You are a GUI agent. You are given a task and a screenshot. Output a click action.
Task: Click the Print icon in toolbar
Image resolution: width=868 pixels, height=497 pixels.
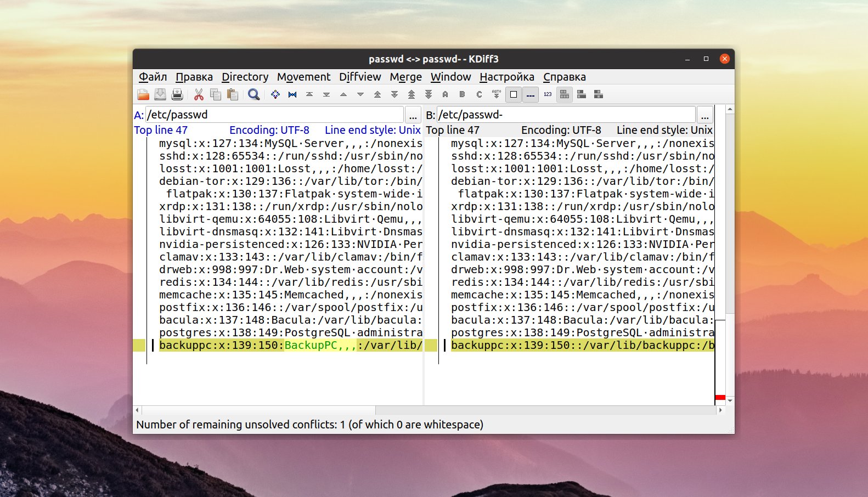pyautogui.click(x=177, y=94)
